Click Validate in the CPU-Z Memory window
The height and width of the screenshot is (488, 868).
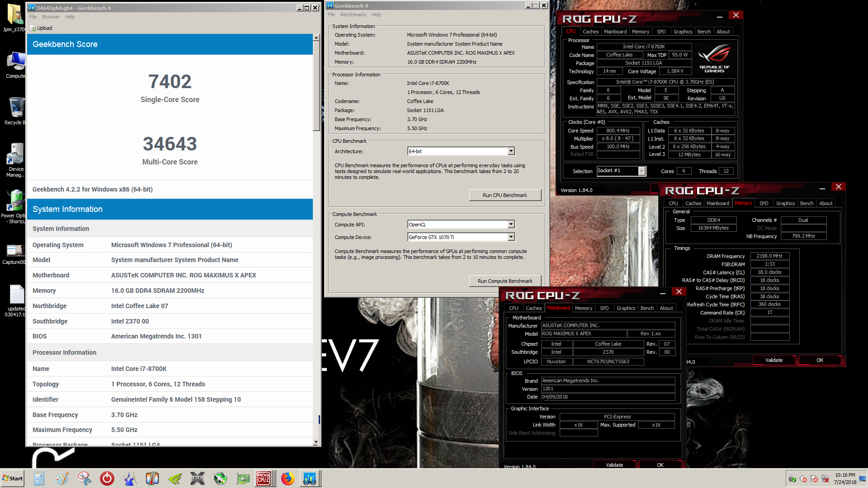point(774,360)
